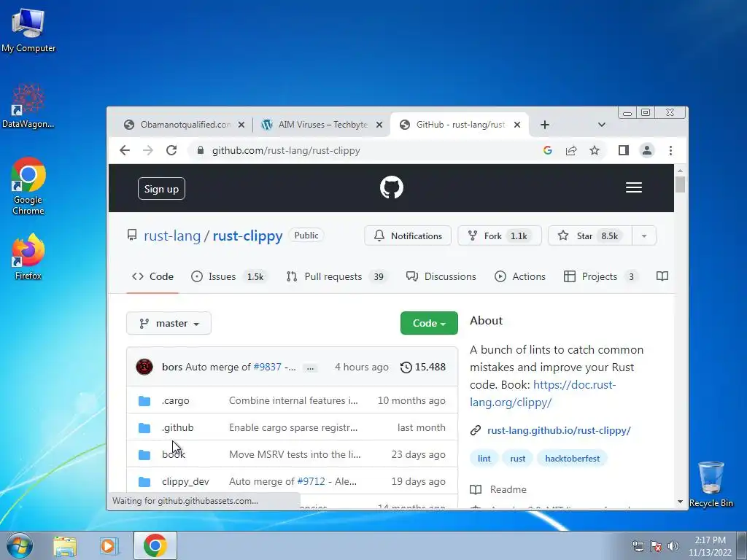Click the Chrome profile avatar icon
The height and width of the screenshot is (560, 747).
[647, 150]
